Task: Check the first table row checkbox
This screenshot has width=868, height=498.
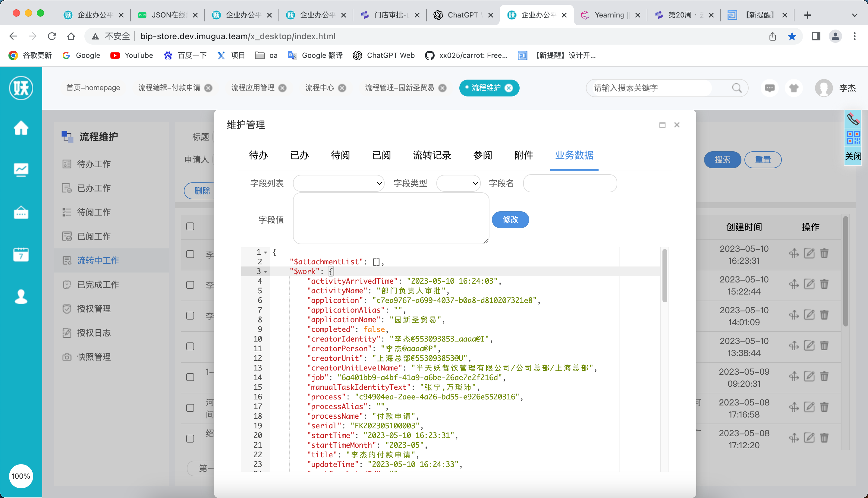Action: point(190,254)
